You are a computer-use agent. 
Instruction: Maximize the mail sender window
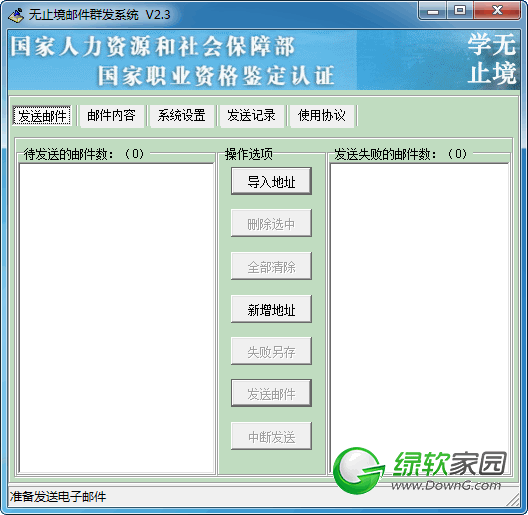click(x=460, y=11)
